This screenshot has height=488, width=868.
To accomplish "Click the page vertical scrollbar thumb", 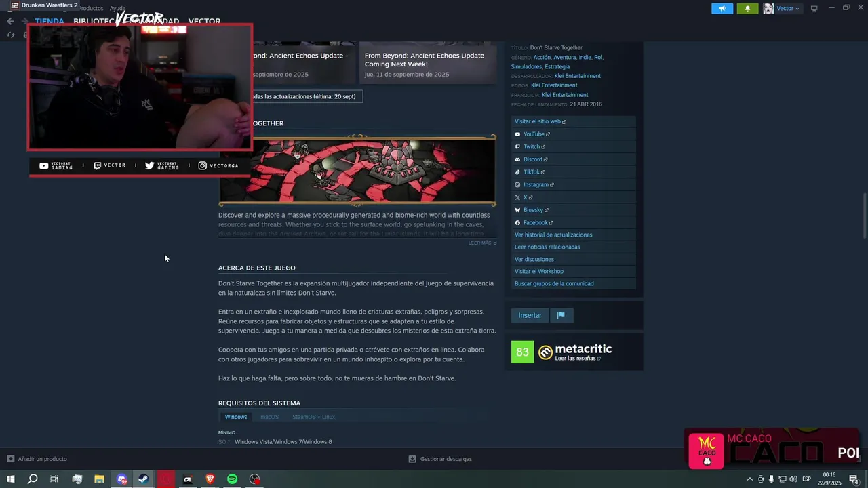I will (864, 216).
